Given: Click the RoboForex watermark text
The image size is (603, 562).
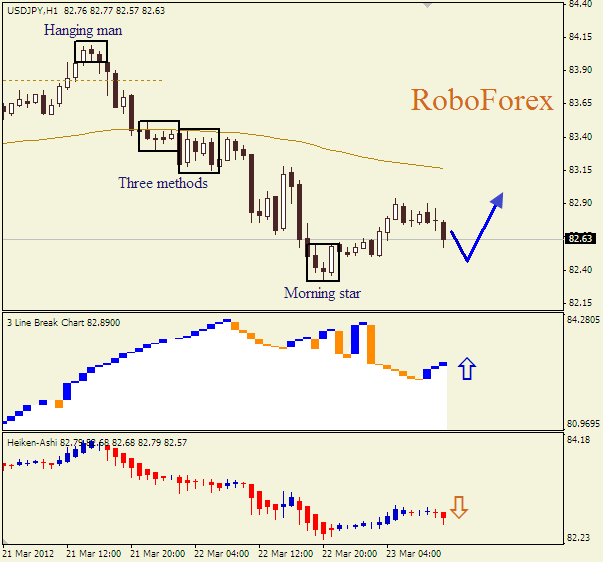Looking at the screenshot, I should point(481,100).
